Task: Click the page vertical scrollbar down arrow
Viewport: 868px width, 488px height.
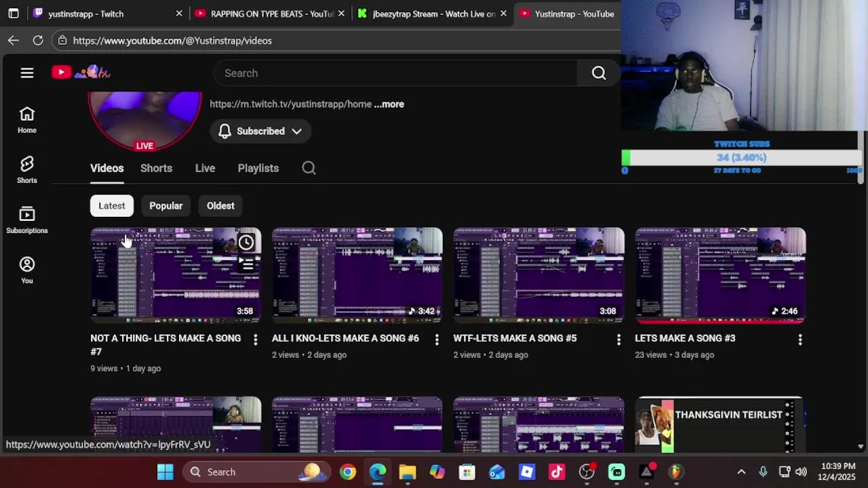Action: point(861,447)
